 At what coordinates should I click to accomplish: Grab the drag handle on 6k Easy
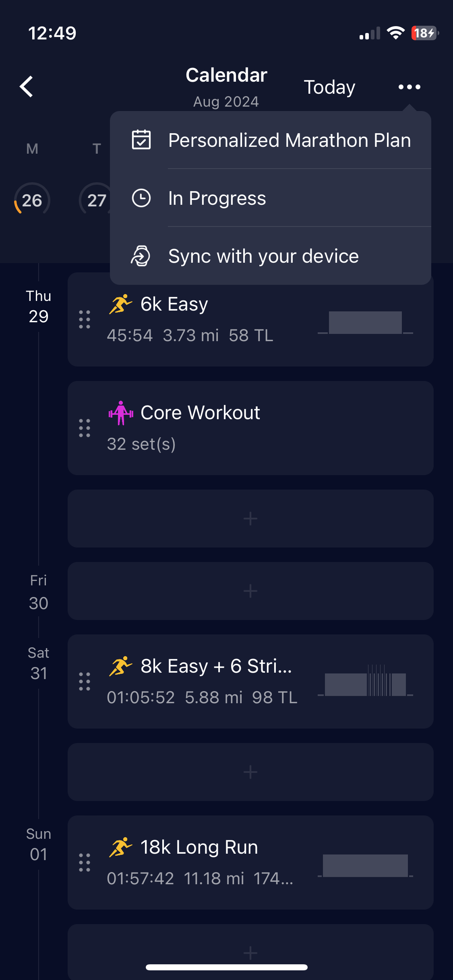point(85,319)
